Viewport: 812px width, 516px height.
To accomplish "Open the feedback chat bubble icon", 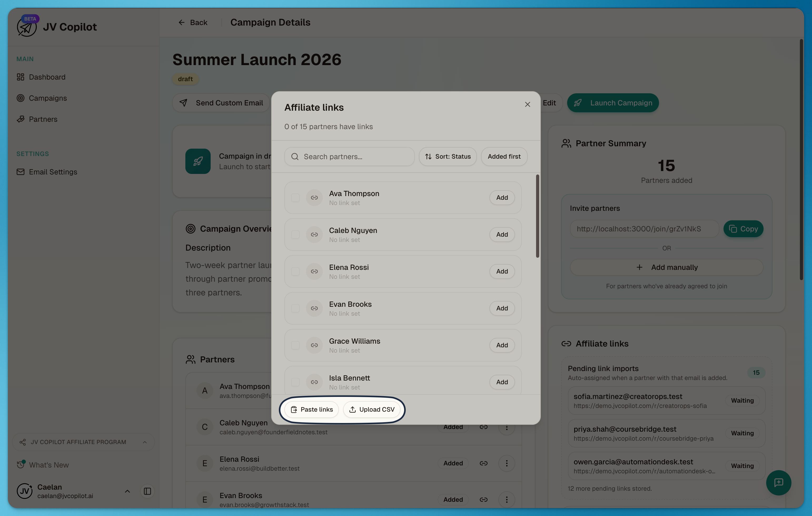I will click(779, 483).
